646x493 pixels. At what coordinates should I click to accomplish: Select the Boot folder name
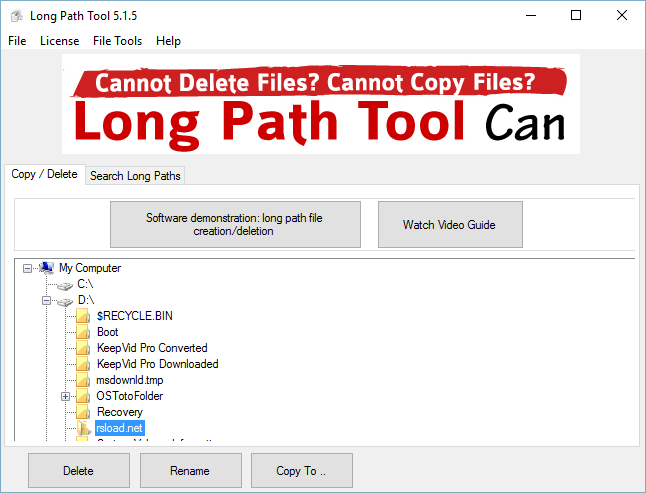[x=108, y=332]
